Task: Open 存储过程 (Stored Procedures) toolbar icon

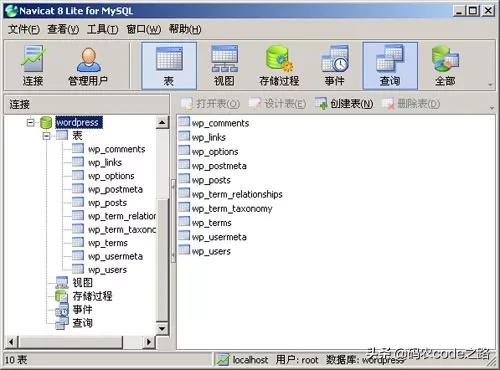Action: tap(279, 65)
